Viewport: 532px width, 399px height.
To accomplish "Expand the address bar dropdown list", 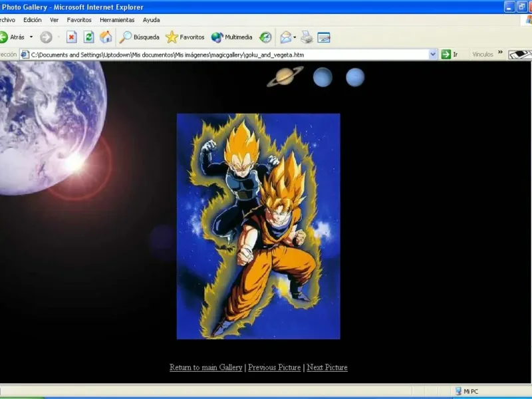I will point(433,55).
